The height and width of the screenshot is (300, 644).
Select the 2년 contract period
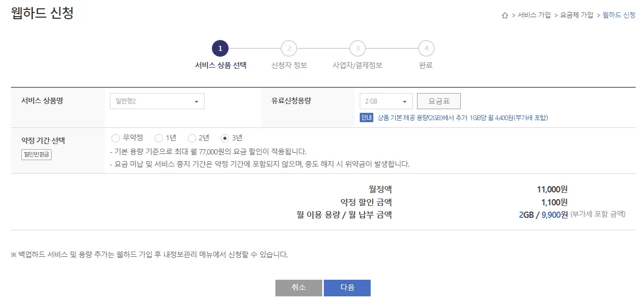[x=192, y=138]
